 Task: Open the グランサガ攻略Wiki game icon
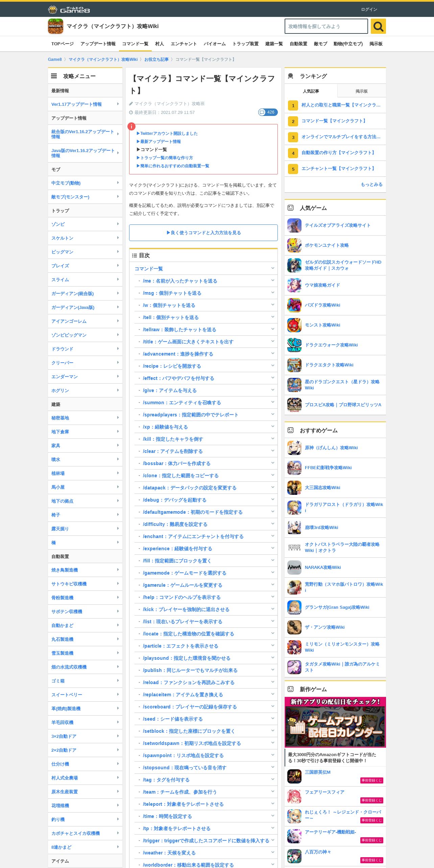pos(294,607)
